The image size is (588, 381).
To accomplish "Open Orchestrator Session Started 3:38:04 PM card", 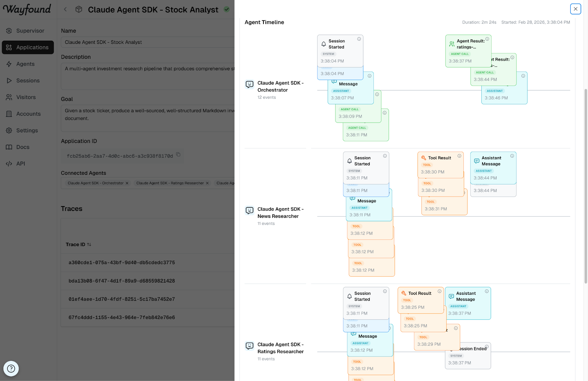I will tap(340, 51).
